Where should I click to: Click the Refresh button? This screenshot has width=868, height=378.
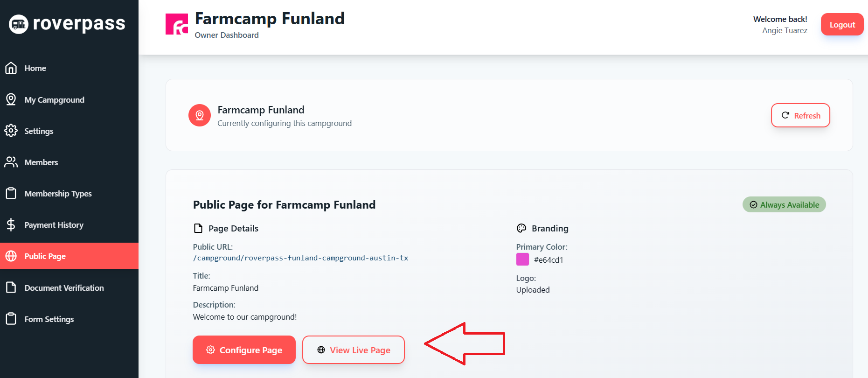[800, 115]
